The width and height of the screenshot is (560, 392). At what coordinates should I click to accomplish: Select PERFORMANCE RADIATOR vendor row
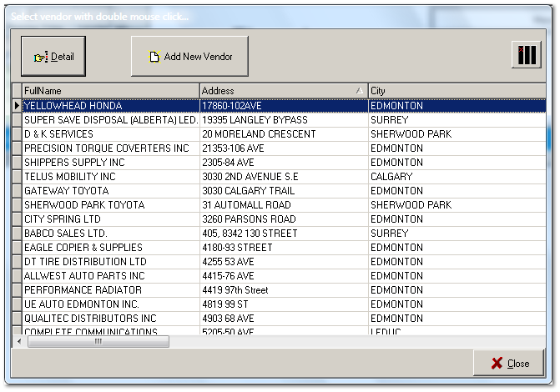click(x=110, y=290)
